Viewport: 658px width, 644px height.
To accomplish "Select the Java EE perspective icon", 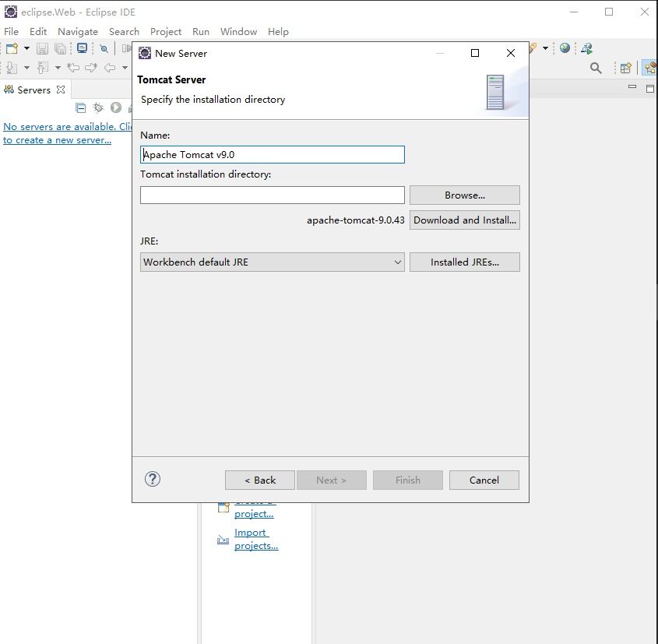I will coord(650,68).
